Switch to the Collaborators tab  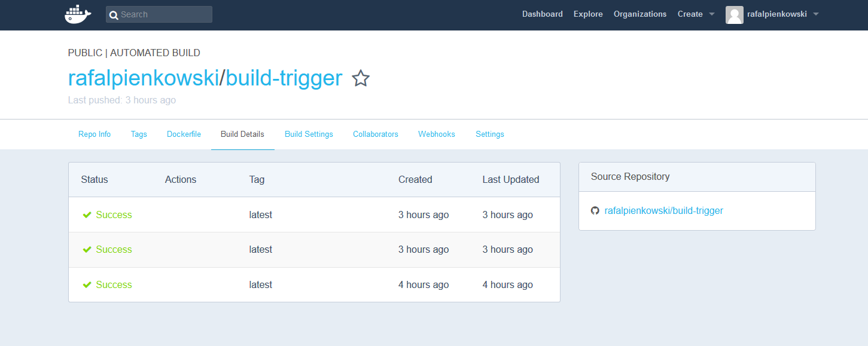(376, 134)
